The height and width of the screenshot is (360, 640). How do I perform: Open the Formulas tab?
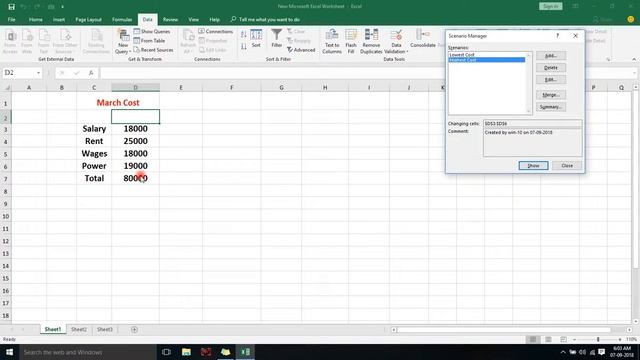[122, 20]
